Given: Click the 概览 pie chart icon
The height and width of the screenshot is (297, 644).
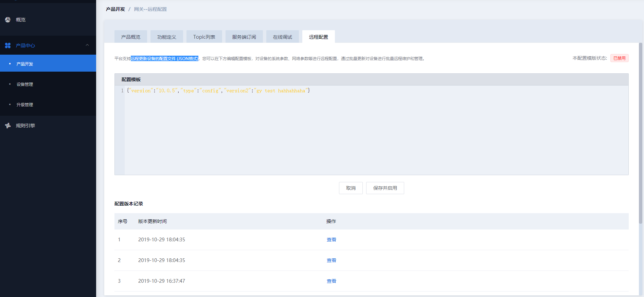Looking at the screenshot, I should (x=8, y=20).
